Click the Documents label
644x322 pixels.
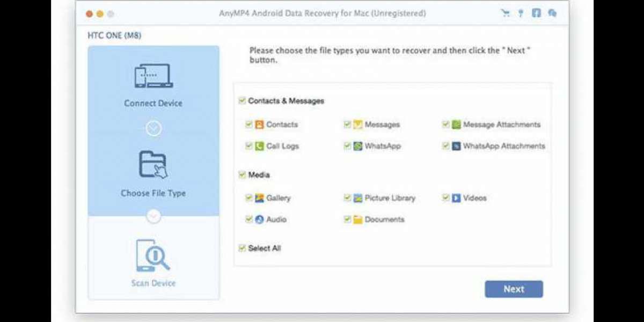coord(384,219)
